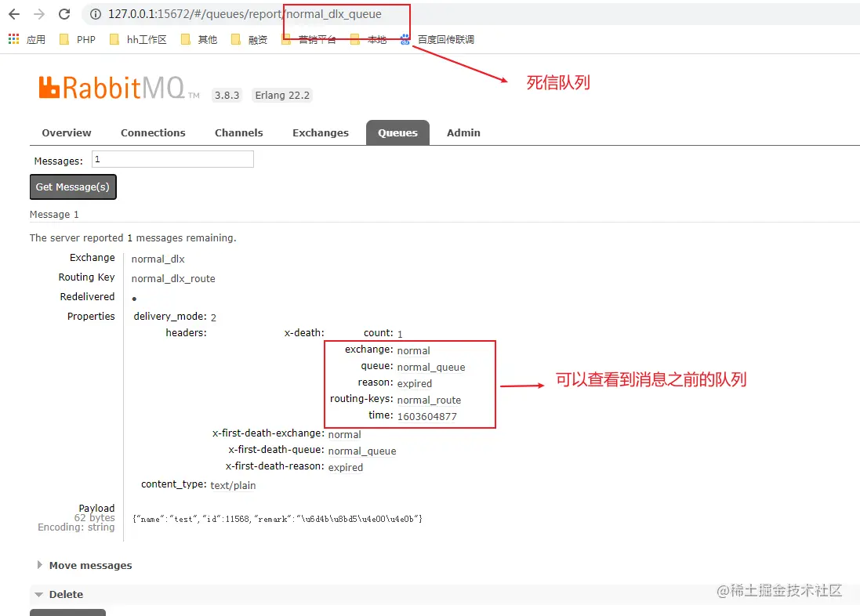Click the time value 1603604877
860x616 pixels.
click(426, 416)
